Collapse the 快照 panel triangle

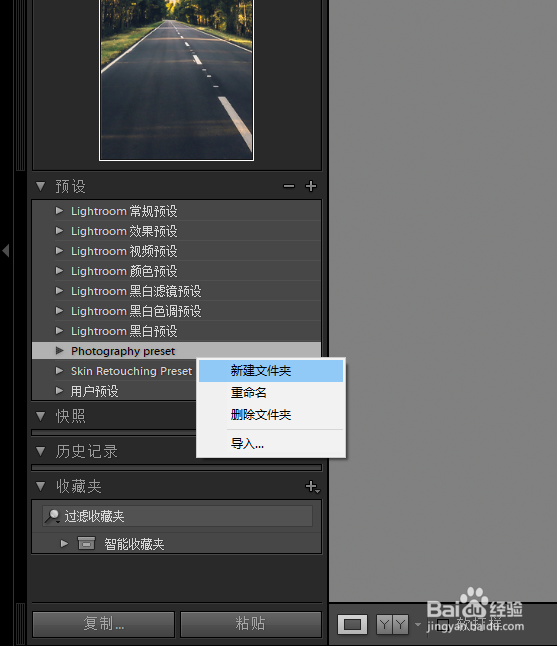click(x=40, y=416)
